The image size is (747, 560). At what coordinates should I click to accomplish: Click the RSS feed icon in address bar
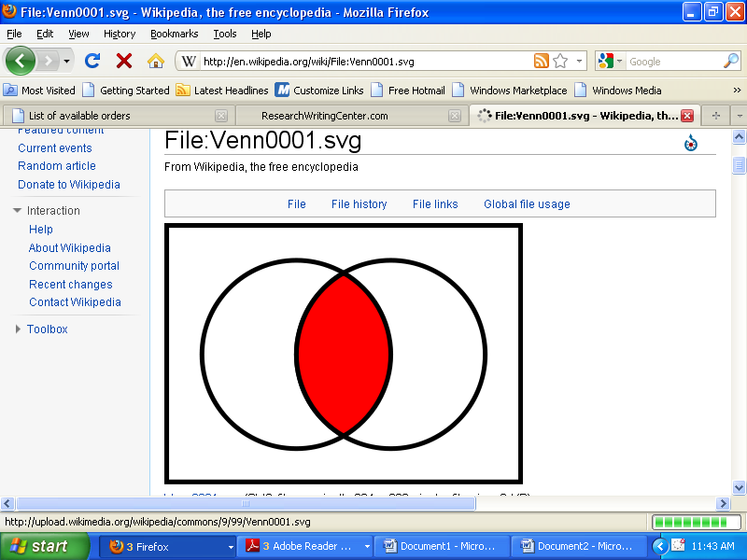tap(541, 62)
